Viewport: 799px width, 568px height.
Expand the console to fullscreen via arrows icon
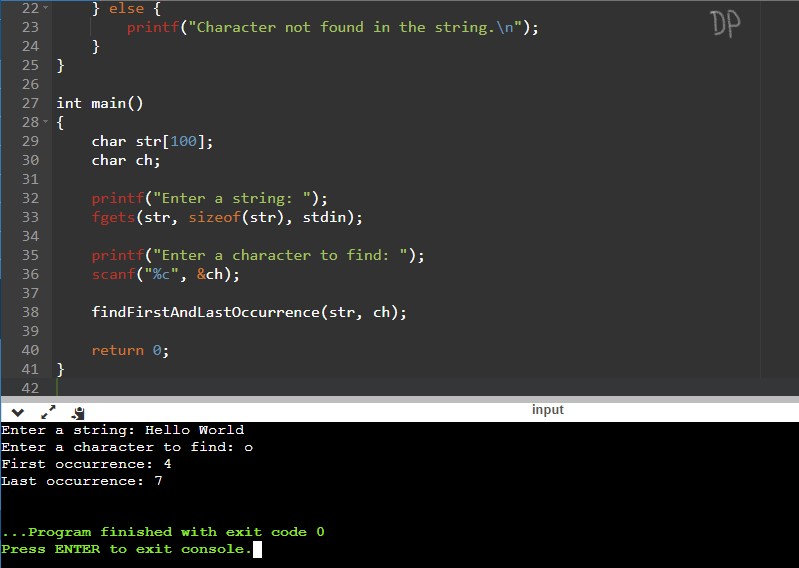click(48, 412)
